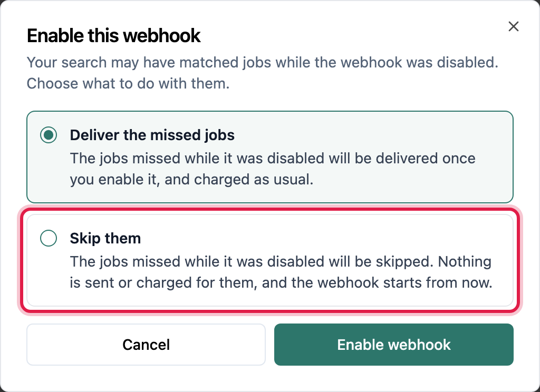Click the Skip them option title
The height and width of the screenshot is (392, 540).
pos(105,238)
